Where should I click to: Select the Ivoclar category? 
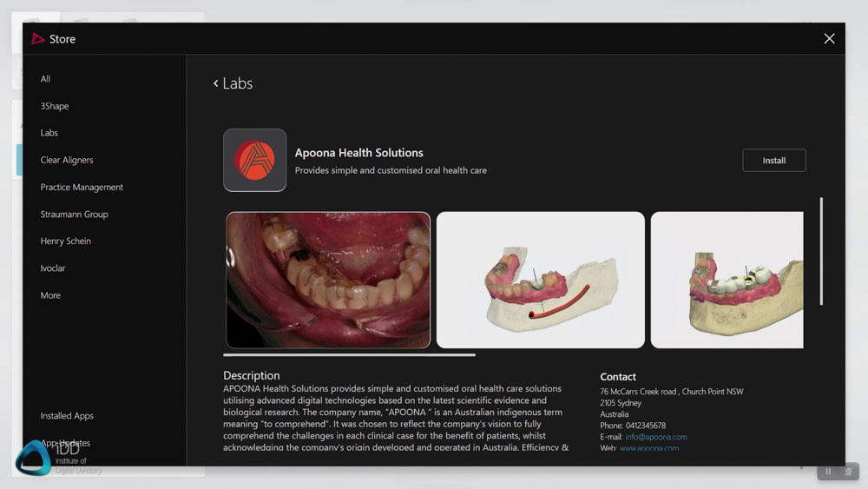pyautogui.click(x=53, y=268)
